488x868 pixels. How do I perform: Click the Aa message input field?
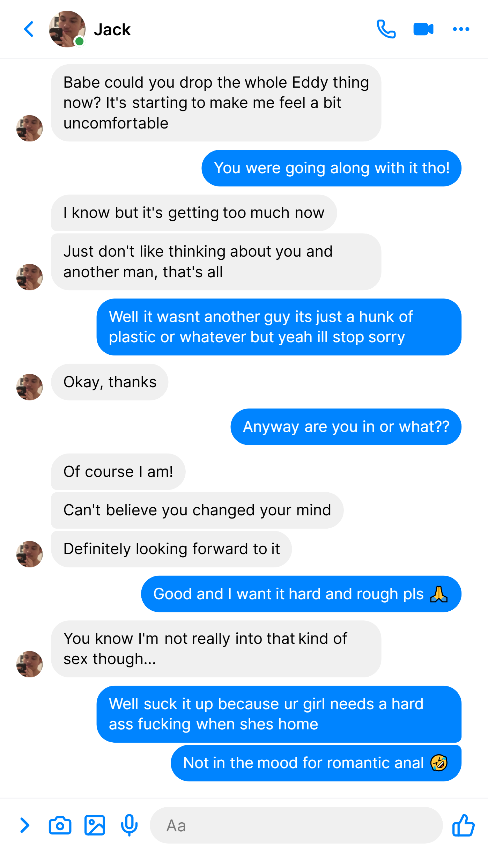tap(296, 825)
